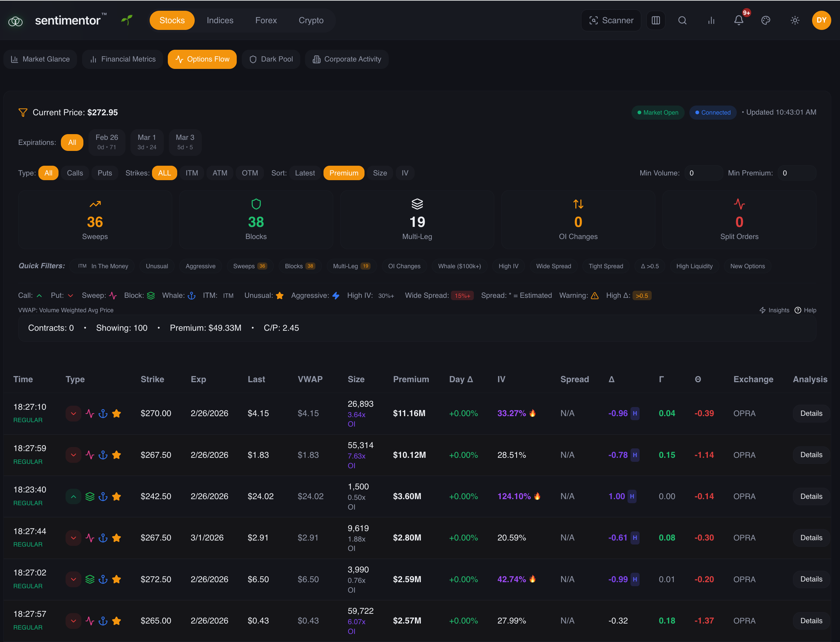Click the whale anchor icon on the $270.00 row

[103, 413]
